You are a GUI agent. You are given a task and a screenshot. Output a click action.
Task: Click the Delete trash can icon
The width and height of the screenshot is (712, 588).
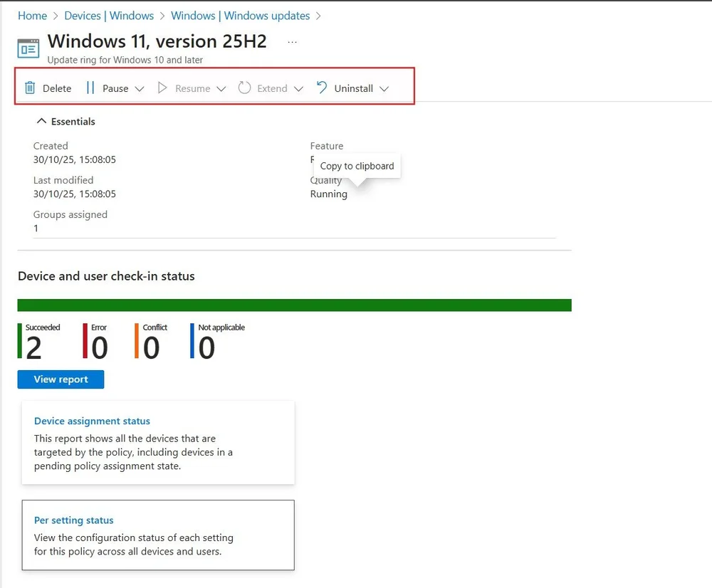[x=30, y=87]
